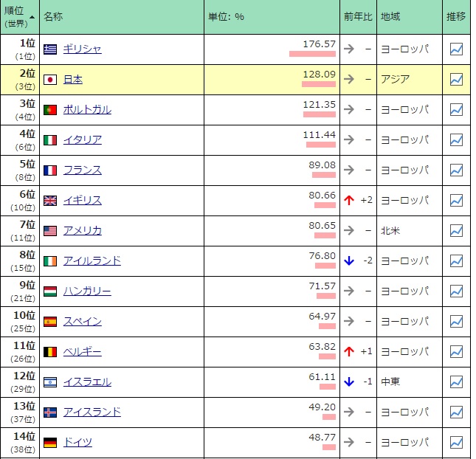Screen dimensions: 476x459
Task: Open the スペイン country link
Action: (x=82, y=321)
